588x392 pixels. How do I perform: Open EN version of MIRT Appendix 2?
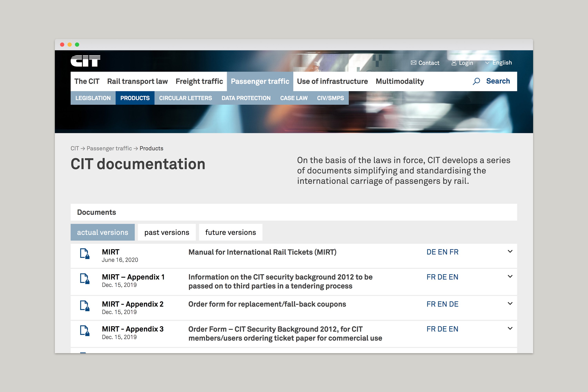click(x=442, y=304)
